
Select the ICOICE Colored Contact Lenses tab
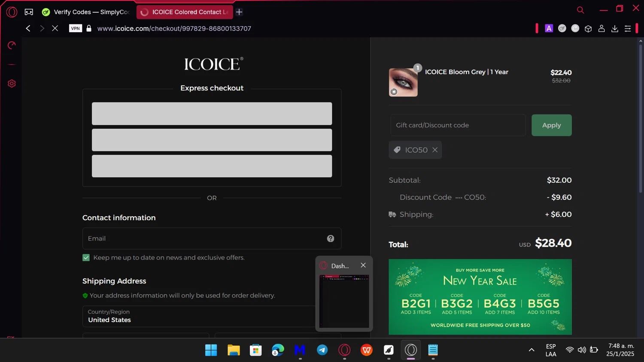pyautogui.click(x=185, y=12)
